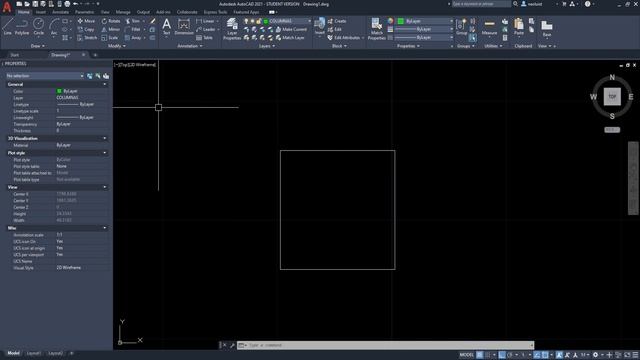Select the Dimension tool
Image resolution: width=640 pixels, height=360 pixels.
point(184,27)
